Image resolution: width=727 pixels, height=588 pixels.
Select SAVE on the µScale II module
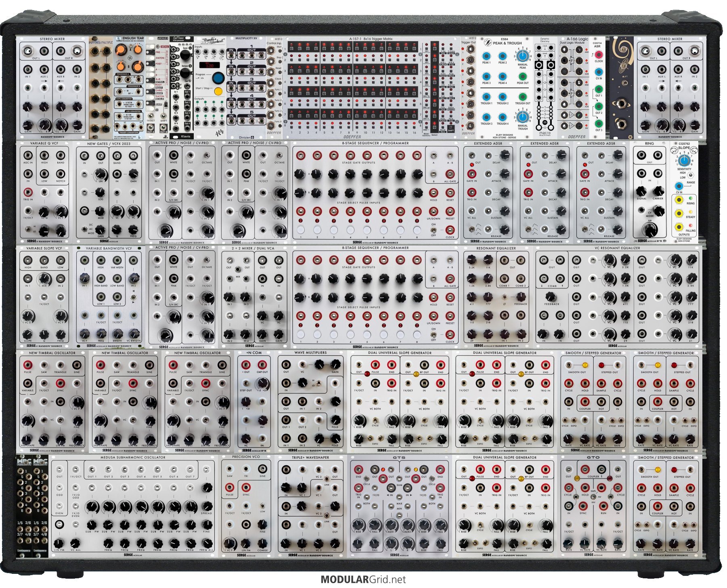click(159, 105)
